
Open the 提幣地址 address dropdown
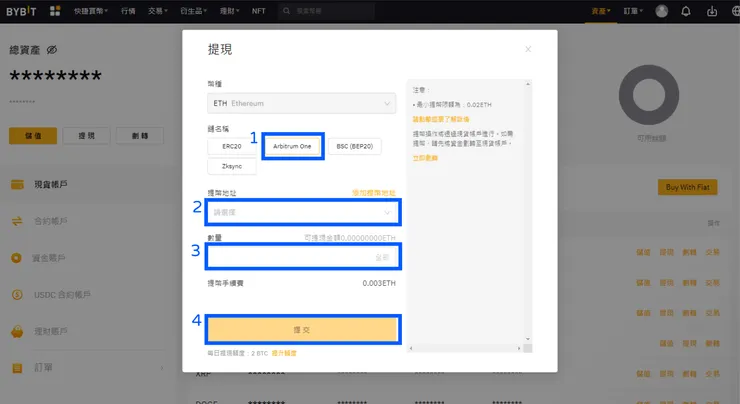click(303, 212)
